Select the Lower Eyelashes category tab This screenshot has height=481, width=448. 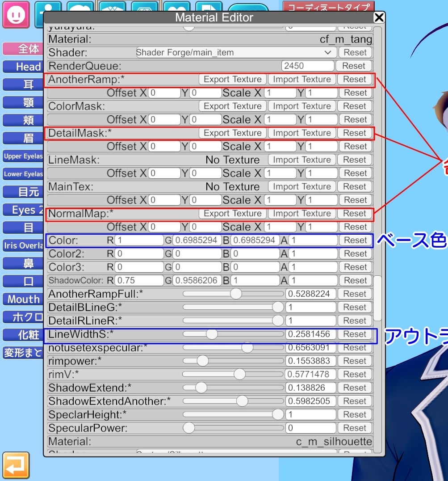coord(23,174)
